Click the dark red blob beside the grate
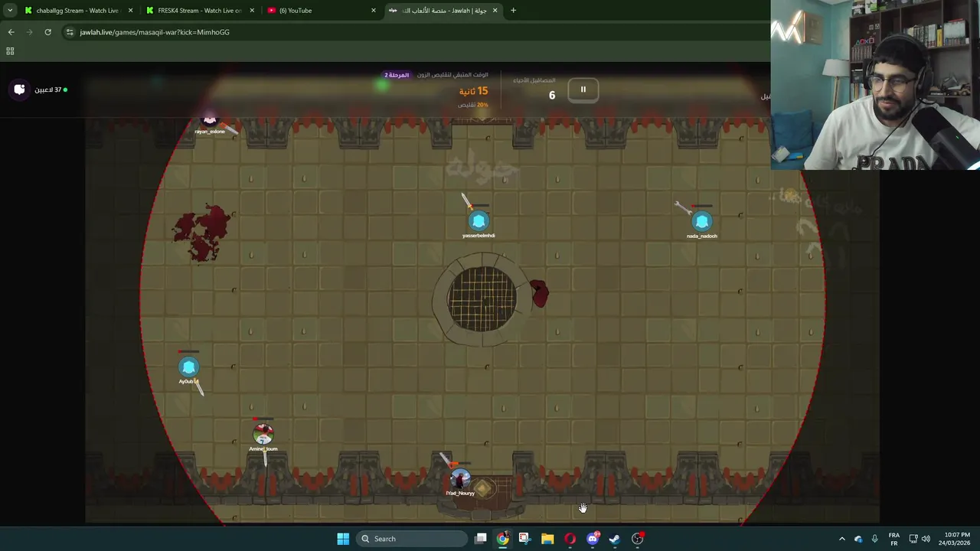The width and height of the screenshot is (980, 551). coord(539,294)
